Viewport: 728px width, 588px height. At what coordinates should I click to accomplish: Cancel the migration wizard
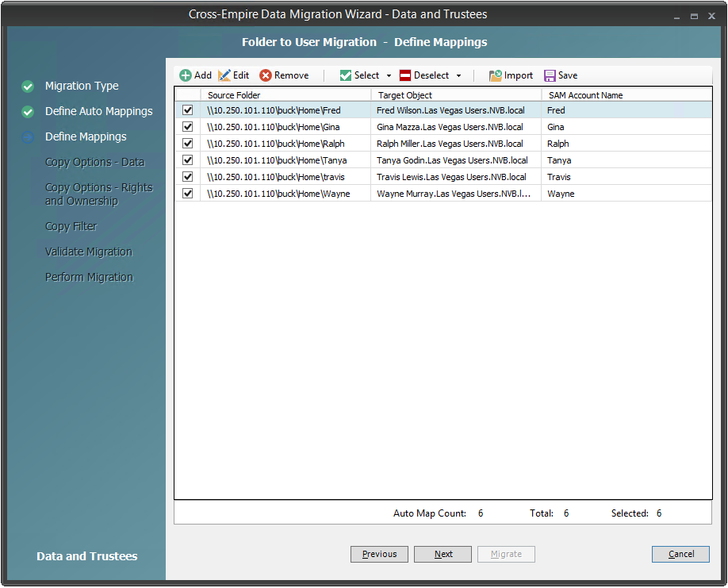680,554
